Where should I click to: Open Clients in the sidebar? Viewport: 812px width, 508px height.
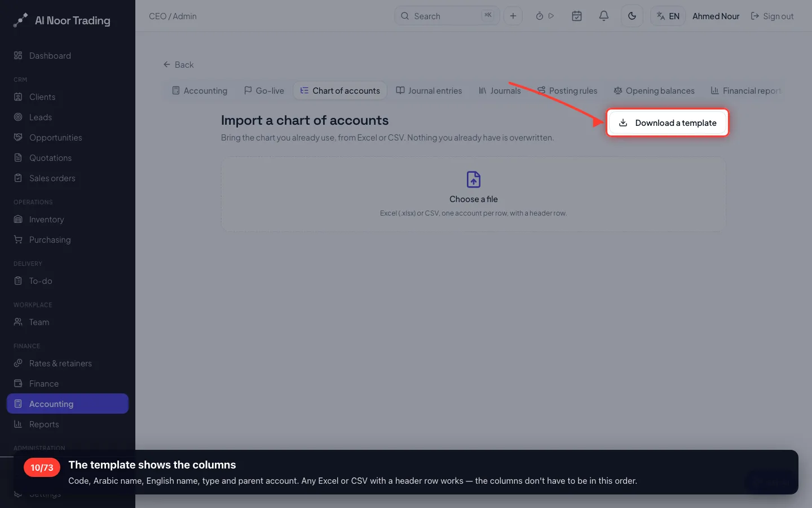click(x=68, y=97)
